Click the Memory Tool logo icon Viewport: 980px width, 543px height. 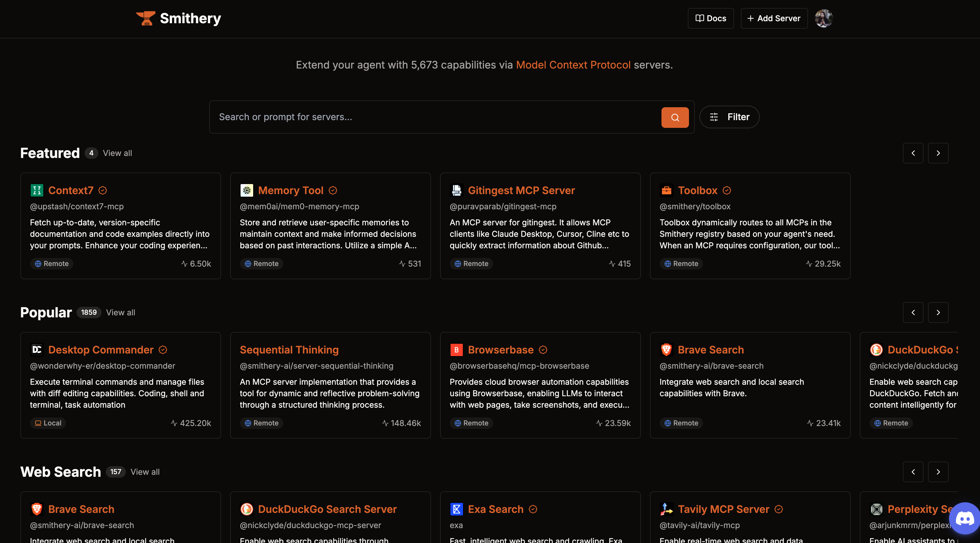pos(247,190)
